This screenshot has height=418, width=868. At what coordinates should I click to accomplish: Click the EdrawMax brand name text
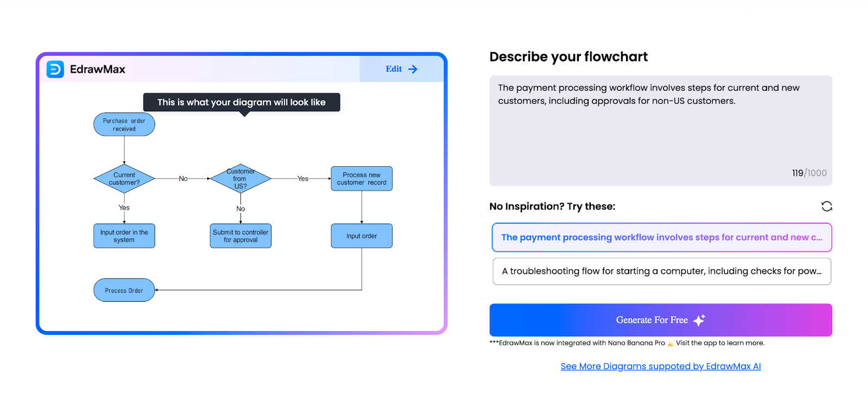98,69
